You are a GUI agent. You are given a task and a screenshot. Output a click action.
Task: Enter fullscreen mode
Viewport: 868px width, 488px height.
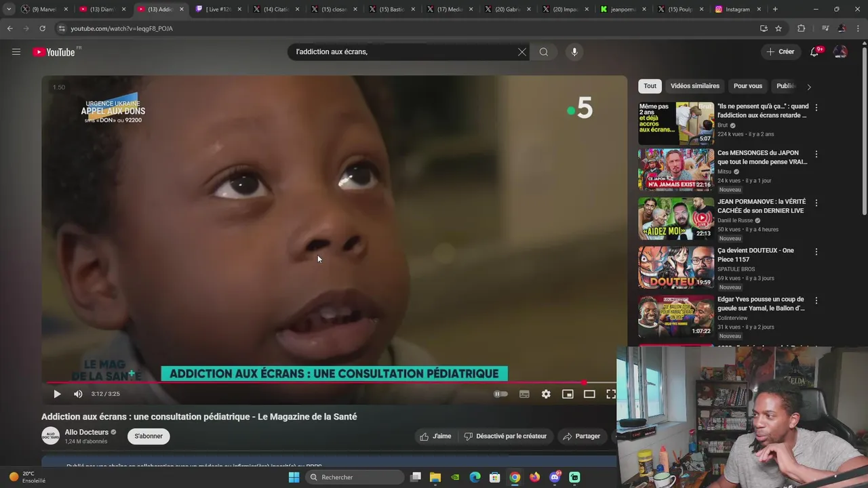click(x=611, y=394)
